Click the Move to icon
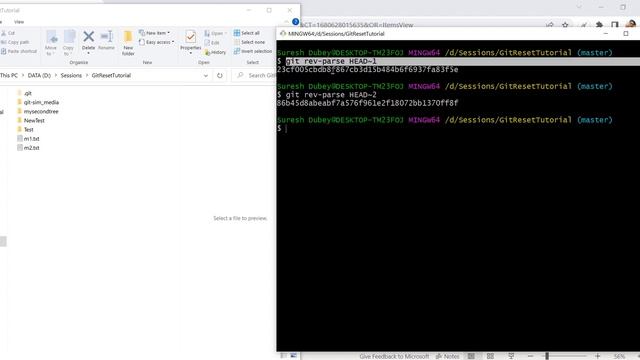 pos(51,37)
